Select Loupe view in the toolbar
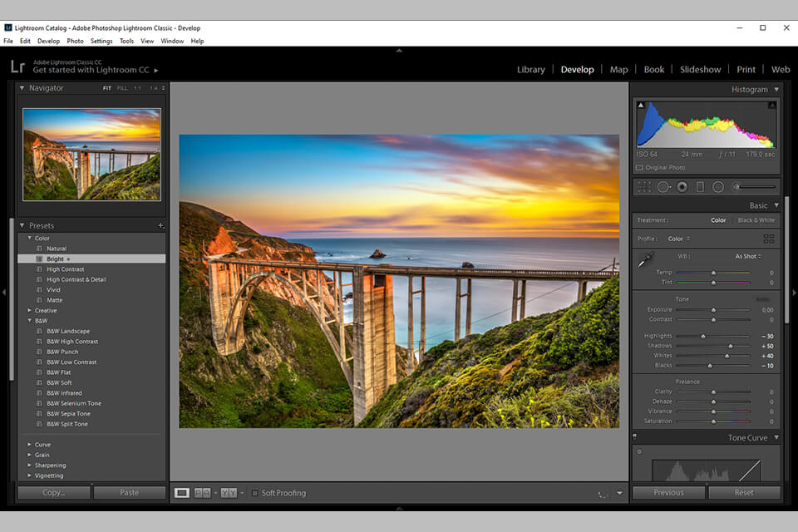798x532 pixels. (x=180, y=492)
